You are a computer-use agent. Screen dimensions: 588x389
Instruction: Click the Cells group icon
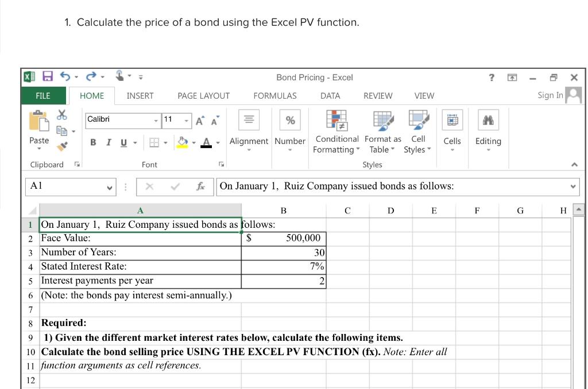click(452, 120)
